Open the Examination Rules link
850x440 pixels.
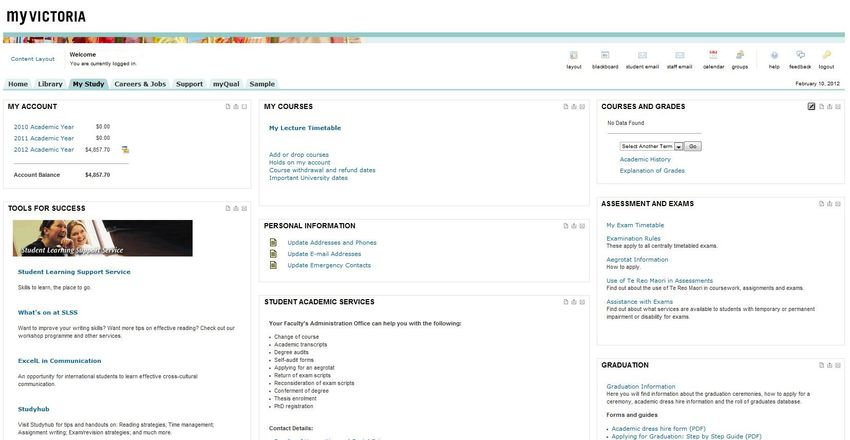pyautogui.click(x=633, y=238)
